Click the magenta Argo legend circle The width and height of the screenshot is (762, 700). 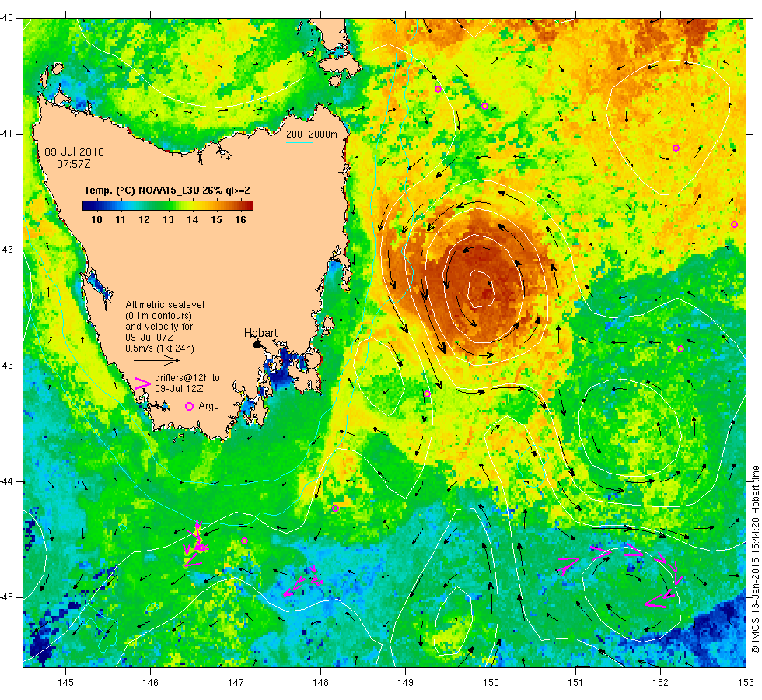[x=190, y=406]
